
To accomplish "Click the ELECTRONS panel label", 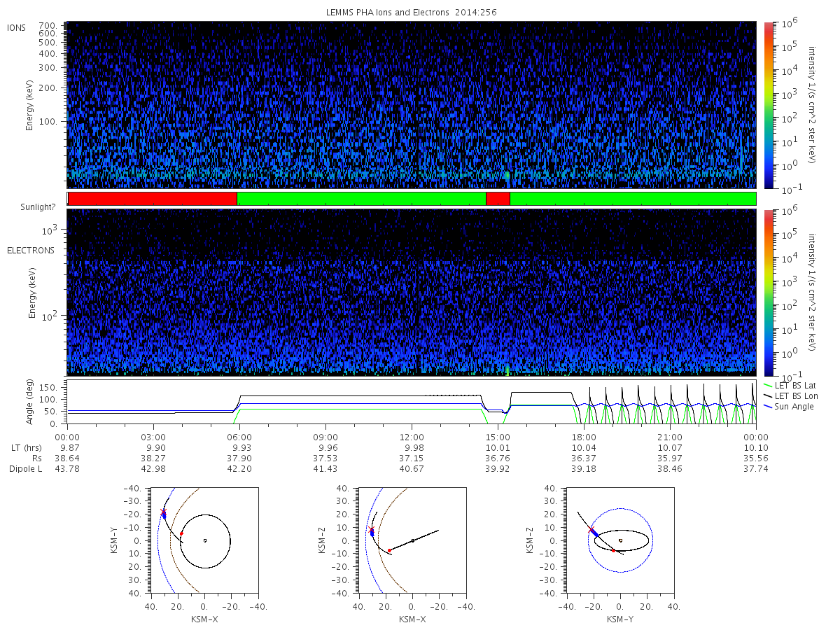I will (30, 251).
